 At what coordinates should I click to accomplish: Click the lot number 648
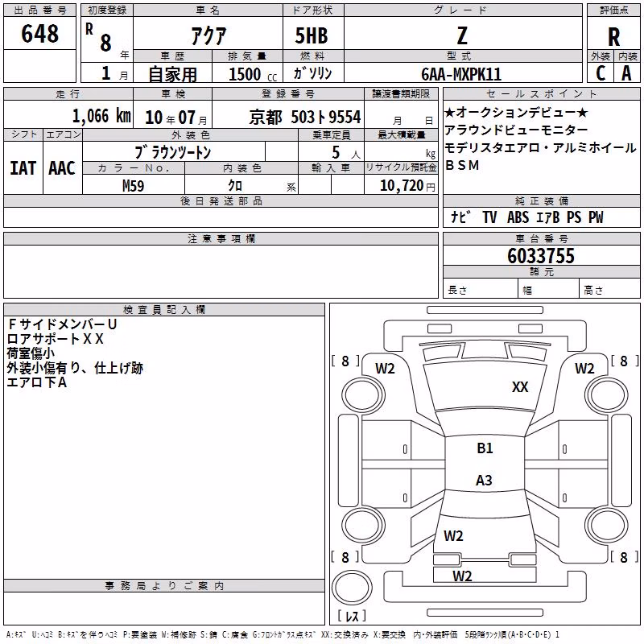coord(39,33)
